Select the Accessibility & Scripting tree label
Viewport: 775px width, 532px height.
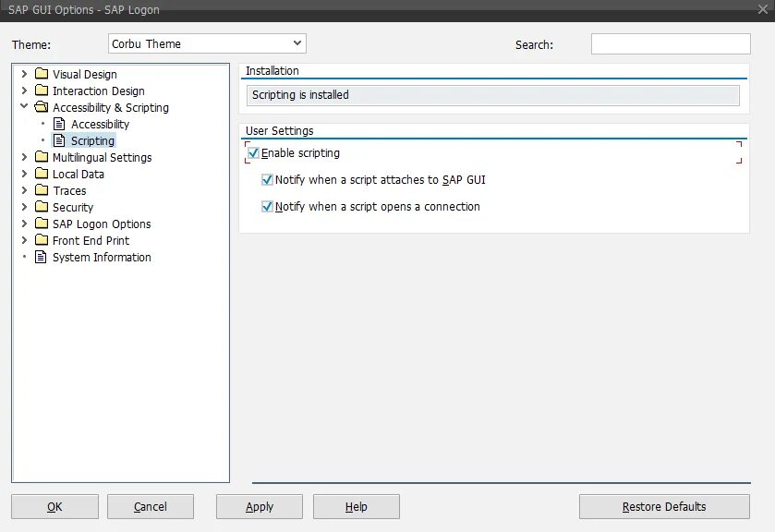(x=111, y=108)
